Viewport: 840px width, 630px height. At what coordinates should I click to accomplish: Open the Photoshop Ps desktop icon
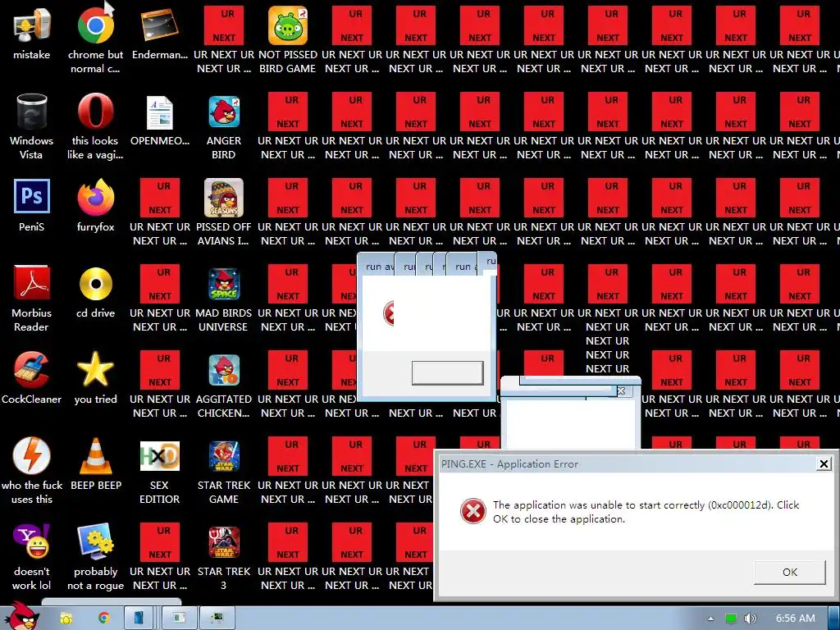[32, 196]
